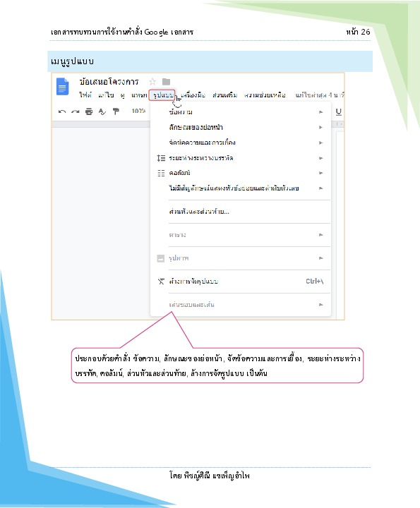
Task: Click the spell check icon
Action: click(x=102, y=111)
